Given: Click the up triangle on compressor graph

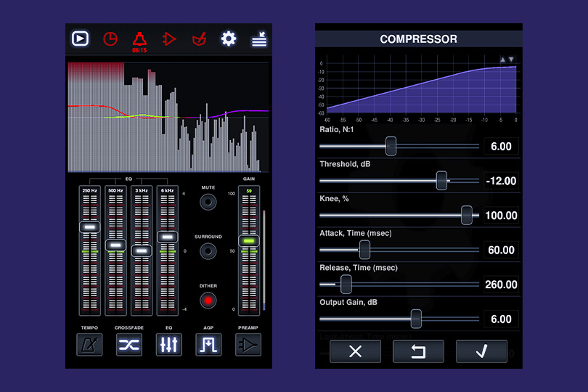Looking at the screenshot, I should (x=502, y=60).
